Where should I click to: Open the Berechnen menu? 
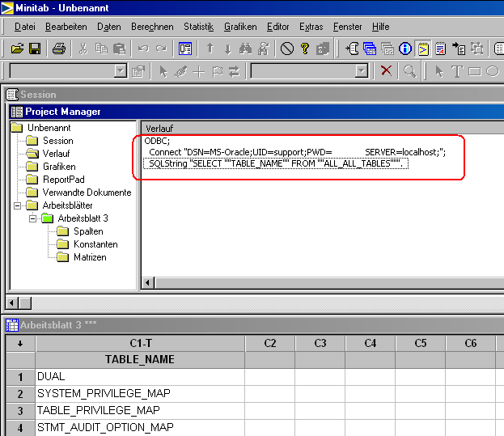152,27
